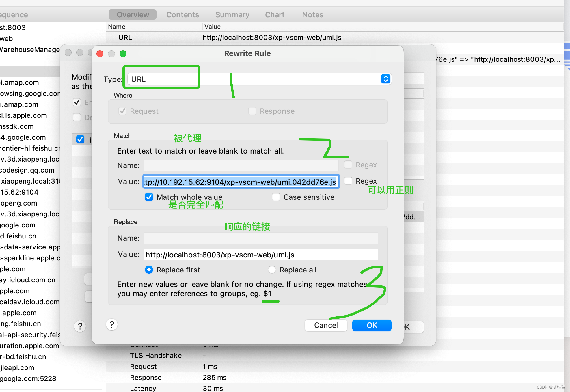
Task: Select the 15.62:9104 host in sidebar
Action: tap(19, 192)
